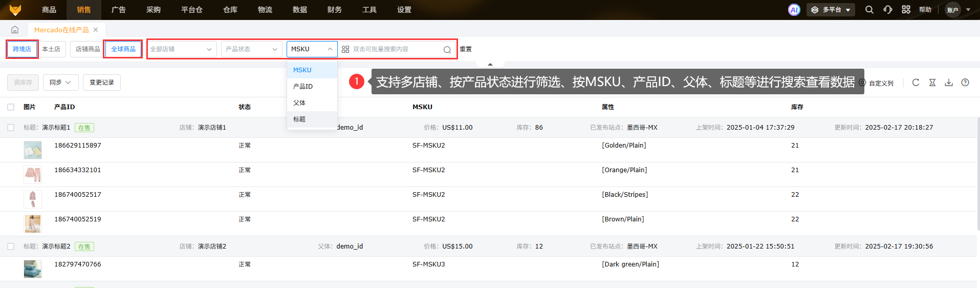
Task: Click the [Orange/Plain] attribute cell
Action: click(624, 170)
